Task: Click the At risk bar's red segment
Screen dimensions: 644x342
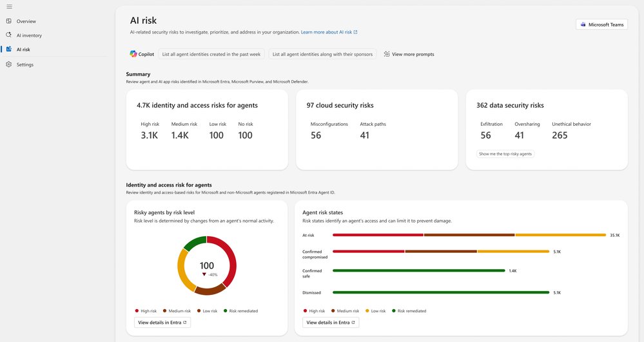Action: (378, 235)
